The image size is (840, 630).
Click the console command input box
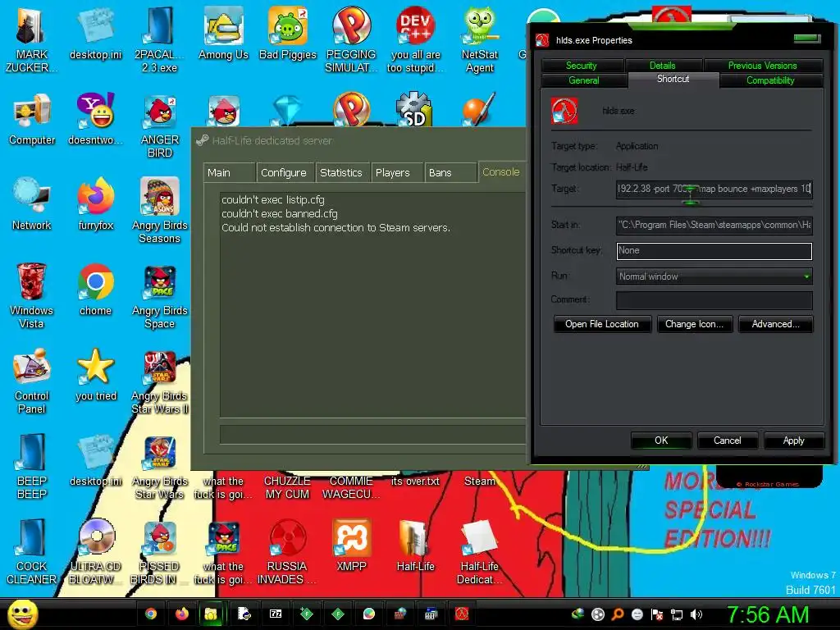point(373,435)
